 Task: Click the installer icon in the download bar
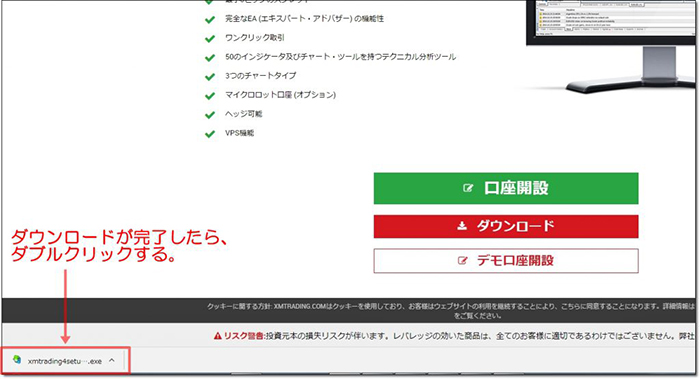coord(17,360)
